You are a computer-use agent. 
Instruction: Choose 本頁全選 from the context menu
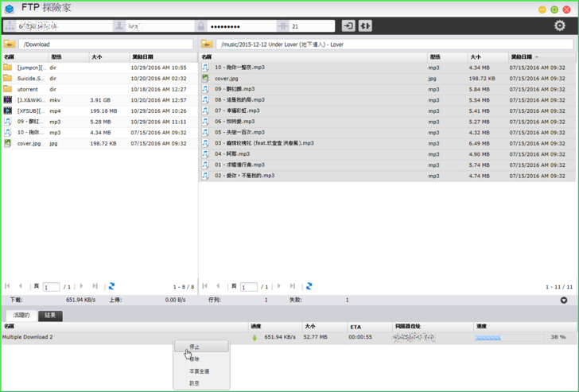pos(200,371)
